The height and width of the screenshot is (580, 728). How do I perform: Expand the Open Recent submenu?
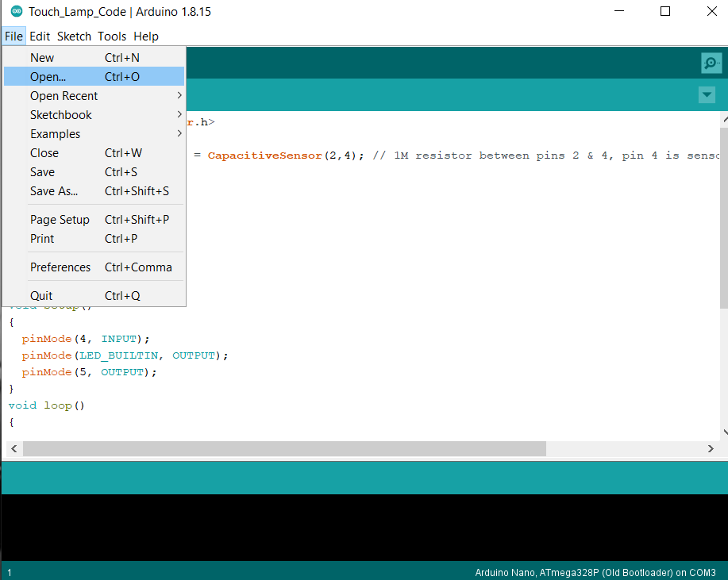64,95
